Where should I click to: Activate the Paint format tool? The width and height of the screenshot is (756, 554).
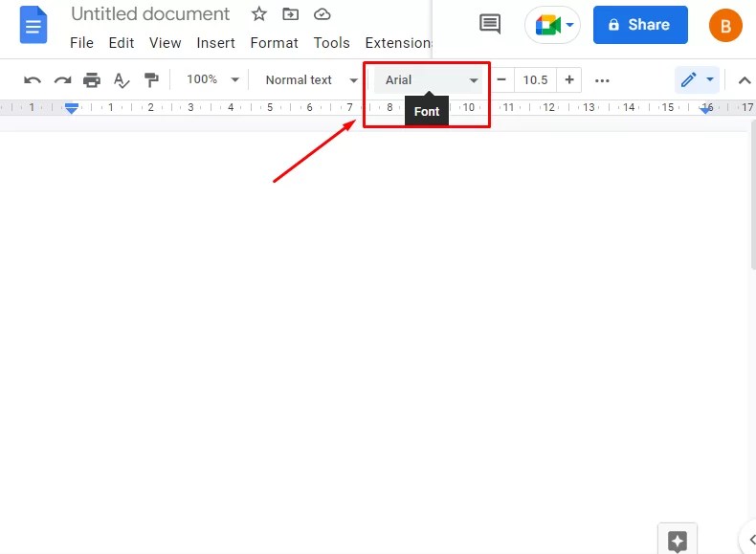click(x=151, y=80)
